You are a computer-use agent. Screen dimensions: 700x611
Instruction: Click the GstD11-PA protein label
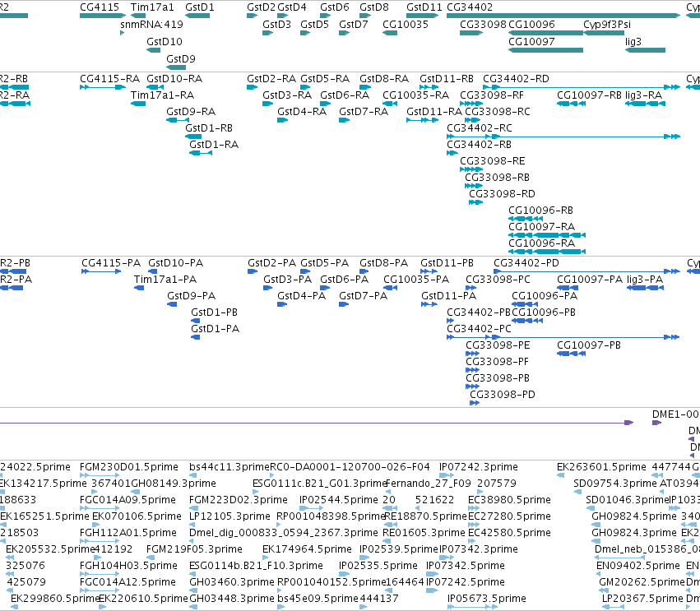pos(448,296)
